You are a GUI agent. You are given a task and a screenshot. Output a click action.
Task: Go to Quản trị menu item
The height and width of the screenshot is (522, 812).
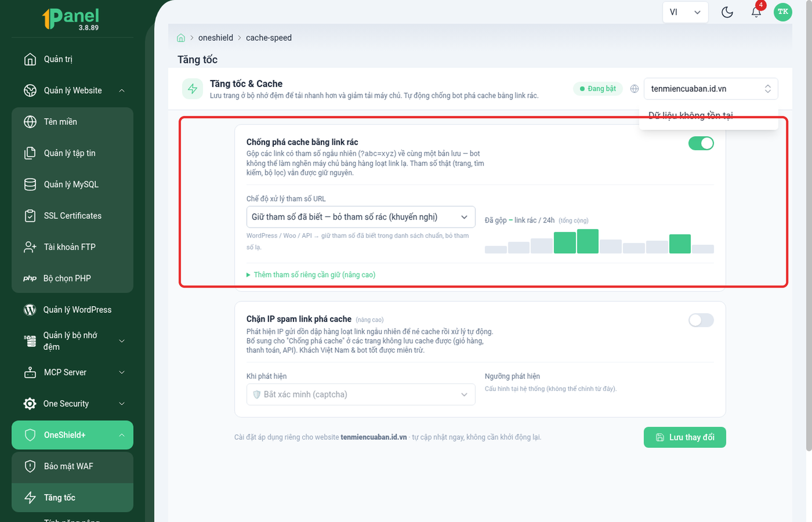[72, 59]
